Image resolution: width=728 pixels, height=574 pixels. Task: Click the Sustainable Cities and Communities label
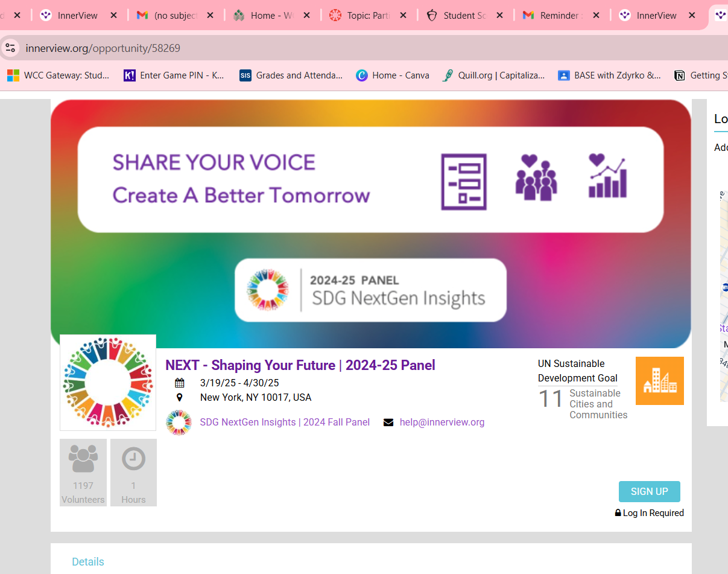click(598, 404)
